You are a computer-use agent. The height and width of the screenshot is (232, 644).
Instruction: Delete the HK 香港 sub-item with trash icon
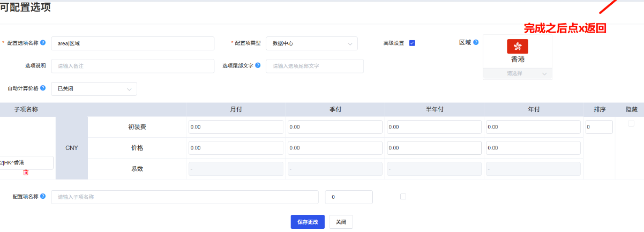pos(26,173)
